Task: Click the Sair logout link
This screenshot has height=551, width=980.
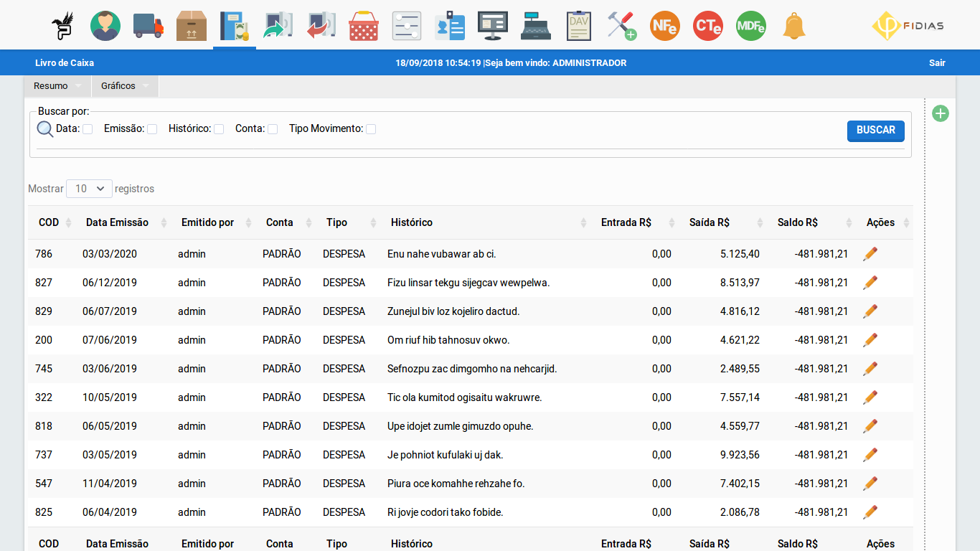Action: tap(937, 63)
